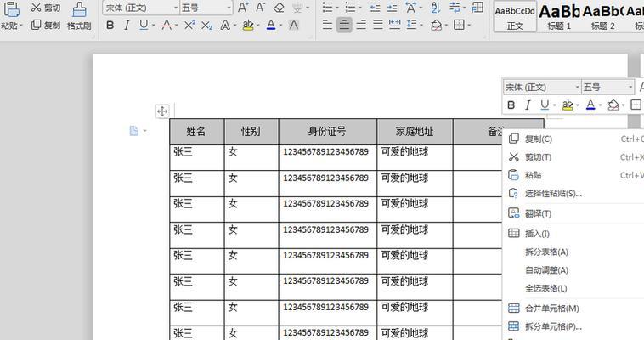Insert a numbered list from the ribbon
644x340 pixels.
tap(350, 8)
